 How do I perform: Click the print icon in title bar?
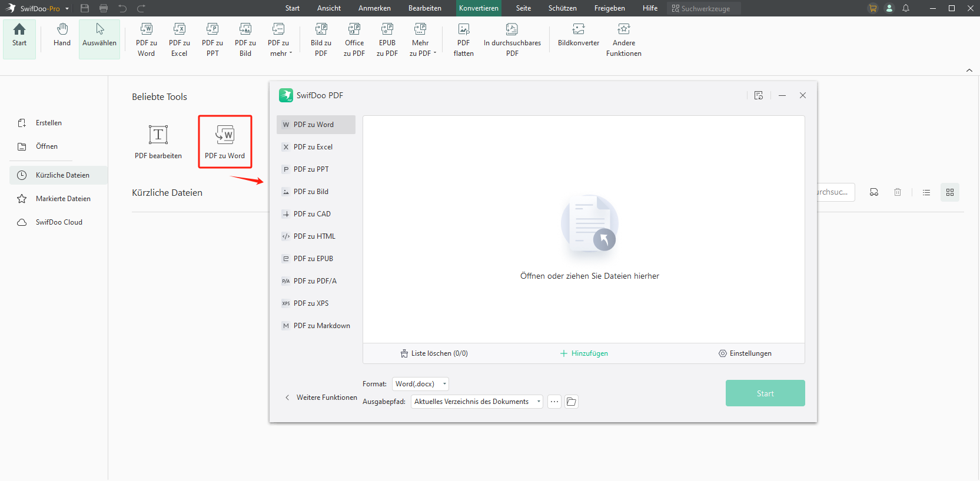(104, 8)
